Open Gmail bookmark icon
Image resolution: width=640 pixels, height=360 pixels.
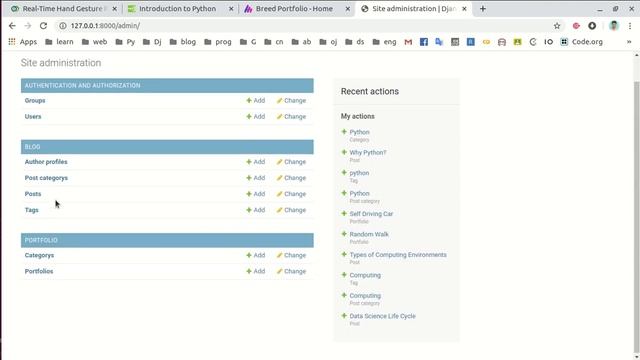[408, 42]
